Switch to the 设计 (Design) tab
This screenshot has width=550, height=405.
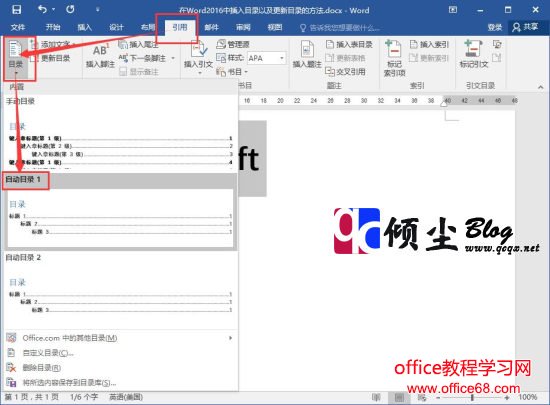[116, 27]
